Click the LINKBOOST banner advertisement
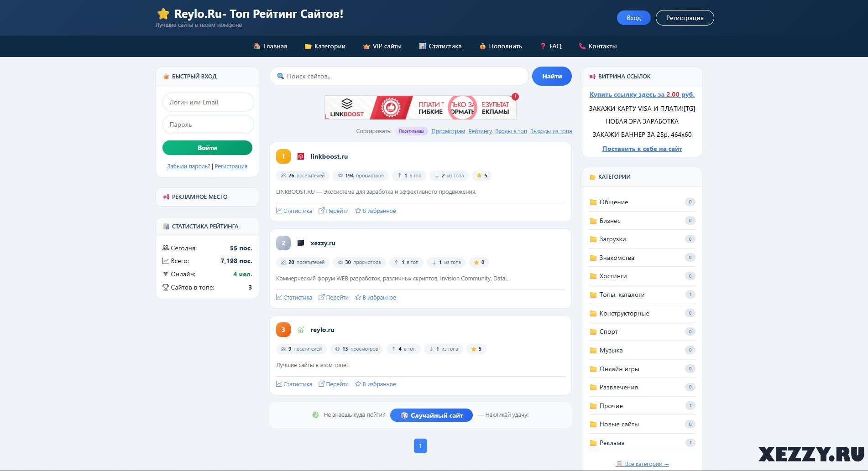This screenshot has height=471, width=868. pyautogui.click(x=420, y=108)
